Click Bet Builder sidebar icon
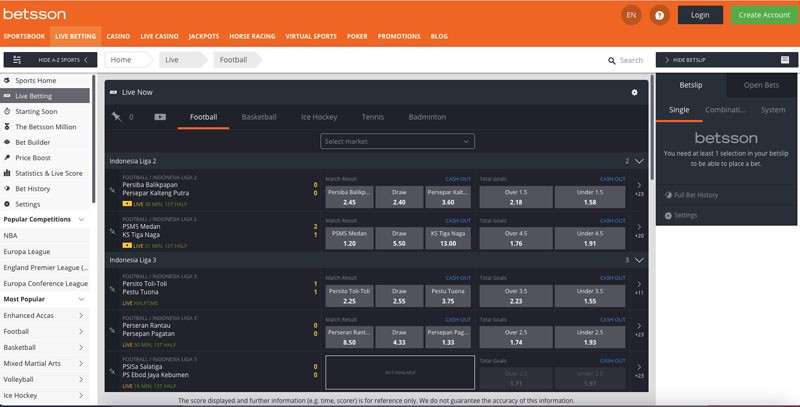 point(7,142)
